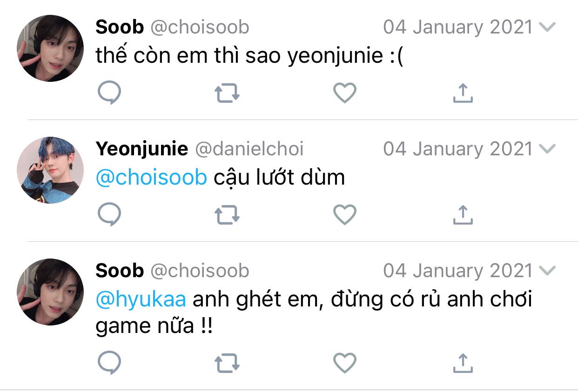Retweet Soob's tweet mentioning @hyukaa
Screen dimensions: 578x392
click(x=227, y=362)
